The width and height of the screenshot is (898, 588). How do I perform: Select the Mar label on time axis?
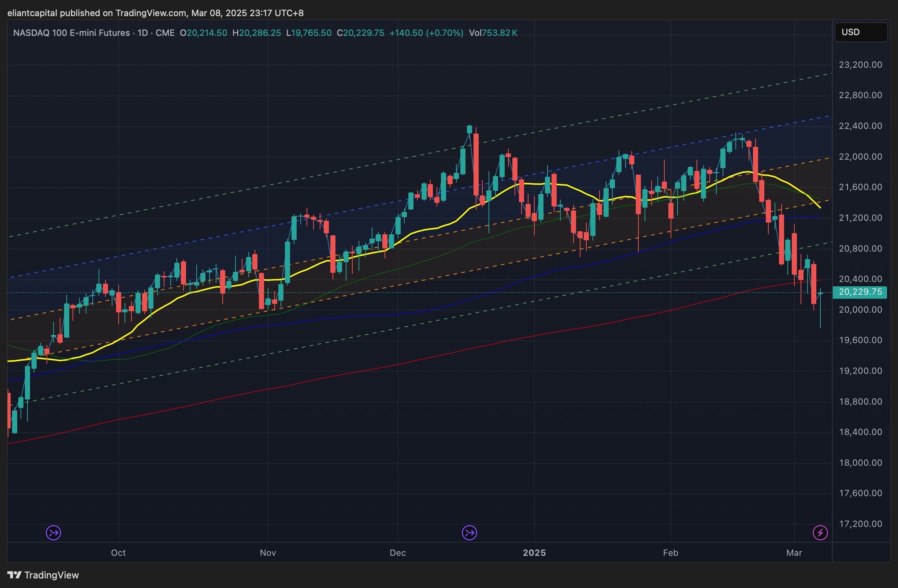[x=794, y=553]
